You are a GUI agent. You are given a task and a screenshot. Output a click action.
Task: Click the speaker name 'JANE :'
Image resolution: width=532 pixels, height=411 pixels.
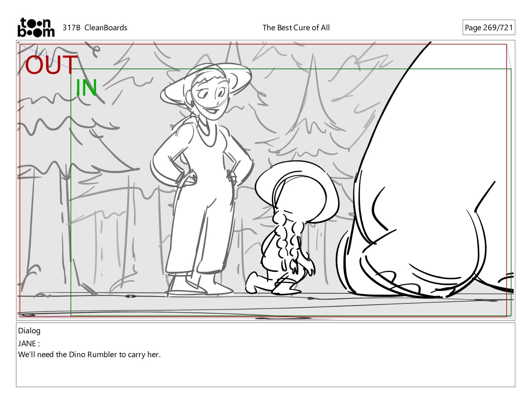pyautogui.click(x=29, y=343)
